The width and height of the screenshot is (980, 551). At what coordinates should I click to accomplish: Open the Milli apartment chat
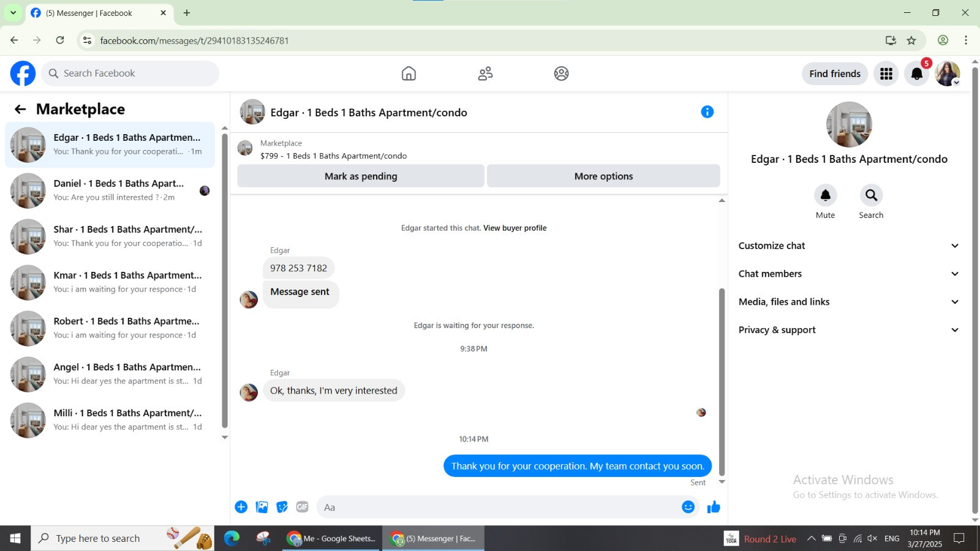[x=110, y=420]
